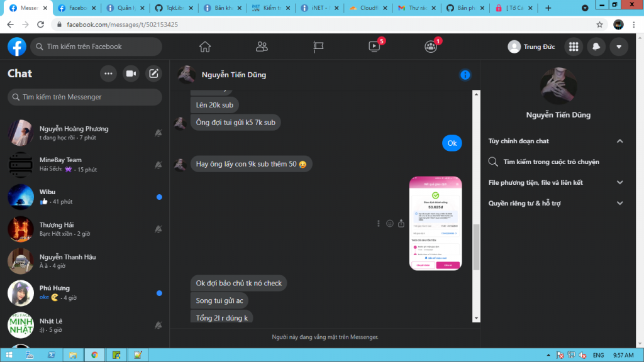Open the Friends icon in top navigation
This screenshot has width=644, height=362.
(262, 47)
